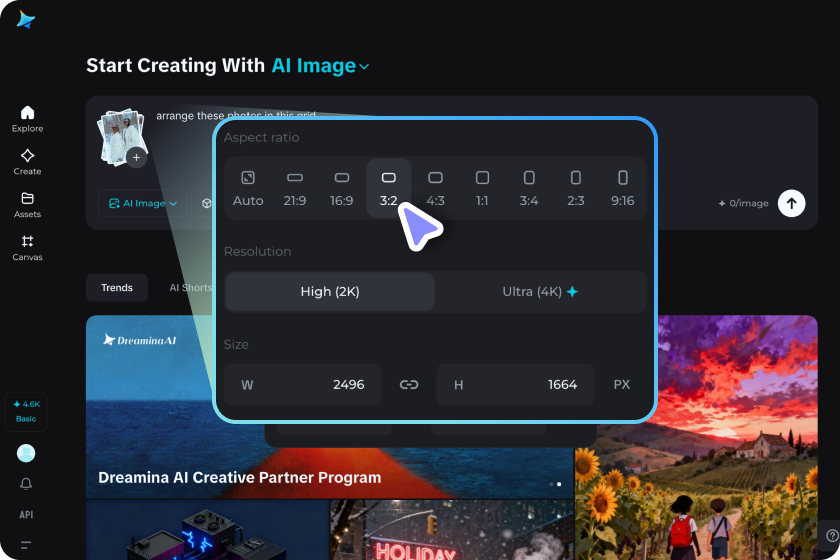The height and width of the screenshot is (560, 840).
Task: Submit prompt with the up arrow button
Action: click(x=791, y=203)
